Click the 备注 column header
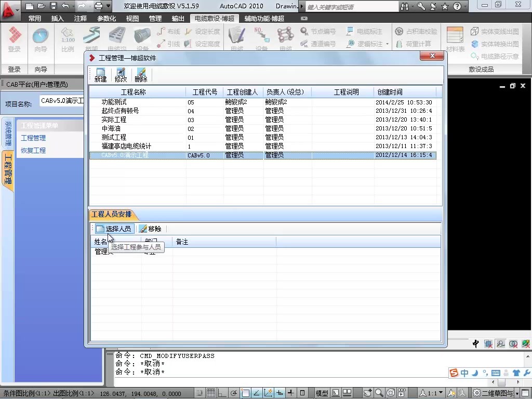Screen dimensions: 532x399 (224, 242)
